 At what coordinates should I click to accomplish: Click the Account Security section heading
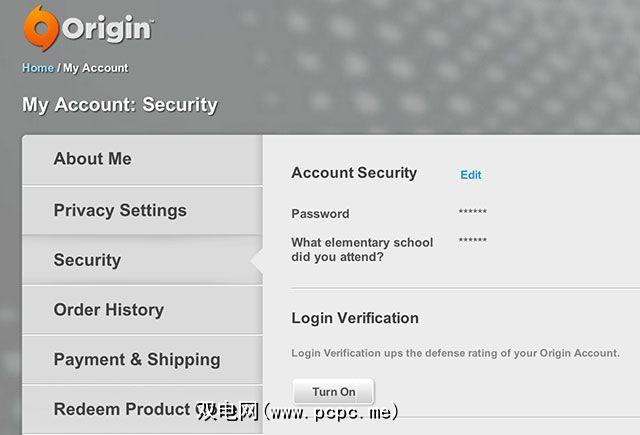354,173
